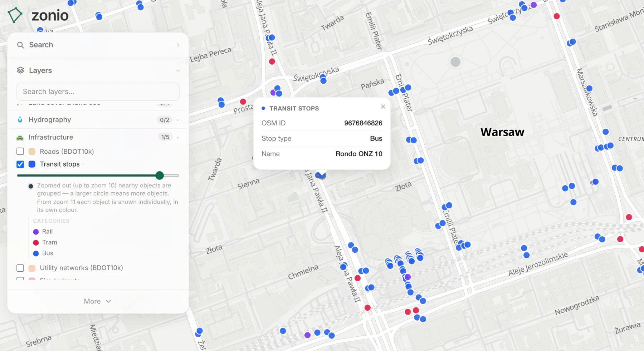This screenshot has height=351, width=644.
Task: Click the info dot beside zoom description
Action: 31,186
